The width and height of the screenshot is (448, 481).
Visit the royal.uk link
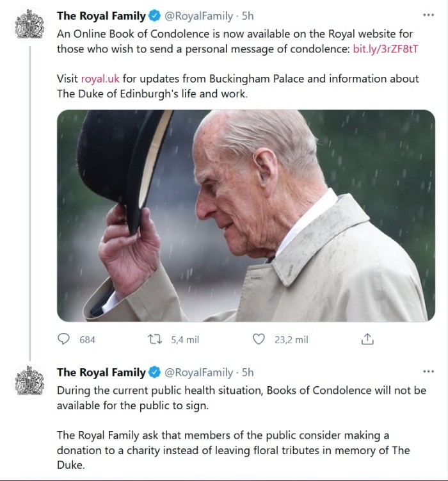tap(100, 79)
